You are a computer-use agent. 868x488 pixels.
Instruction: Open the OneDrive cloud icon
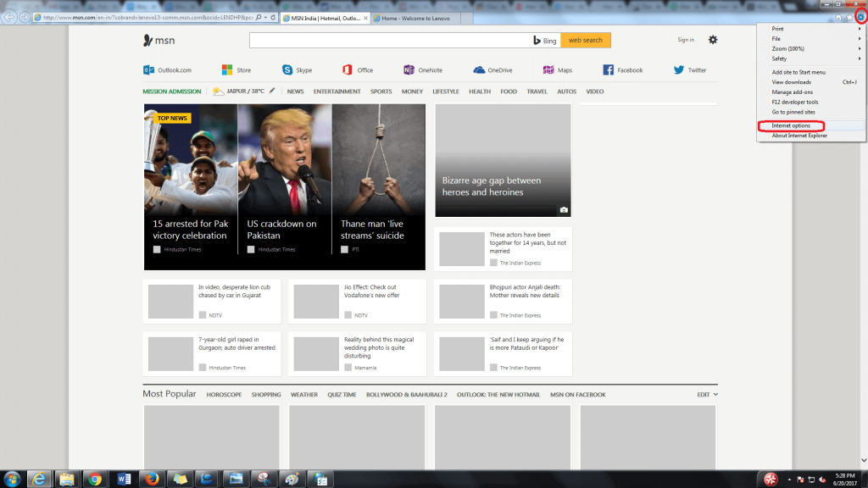coord(479,69)
